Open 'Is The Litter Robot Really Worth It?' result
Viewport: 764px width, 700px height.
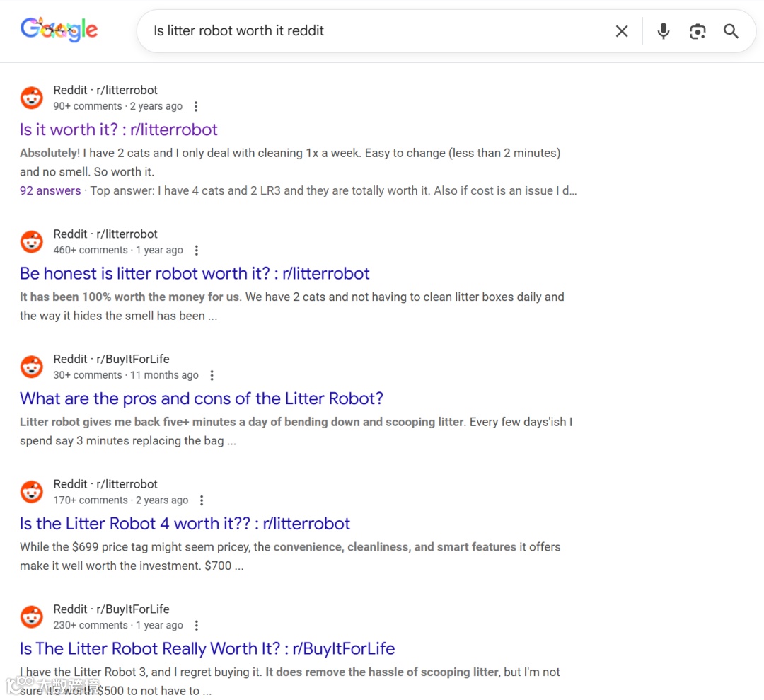[x=207, y=648]
